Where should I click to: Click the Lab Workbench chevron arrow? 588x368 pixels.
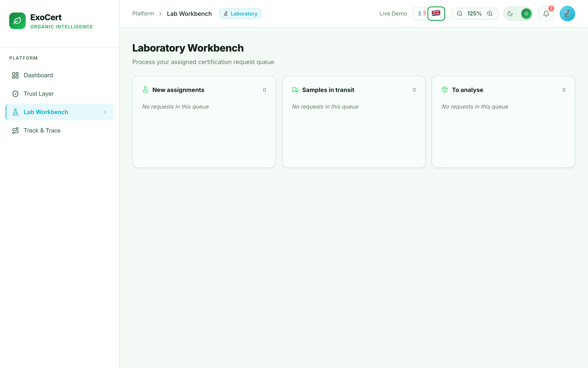point(105,112)
